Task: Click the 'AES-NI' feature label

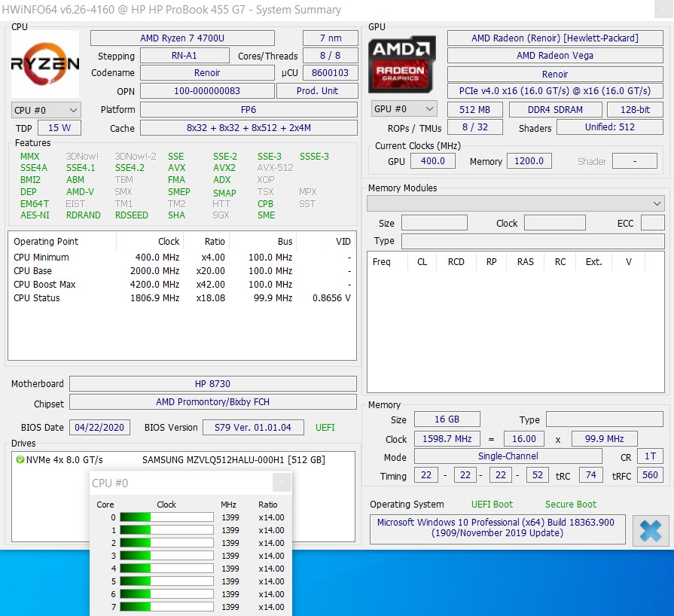Action: coord(35,215)
